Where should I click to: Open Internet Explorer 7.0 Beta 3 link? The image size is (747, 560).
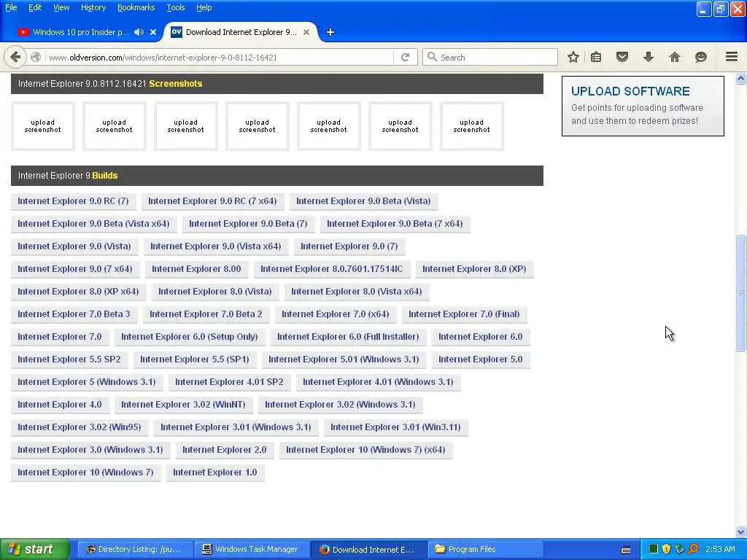(x=74, y=314)
